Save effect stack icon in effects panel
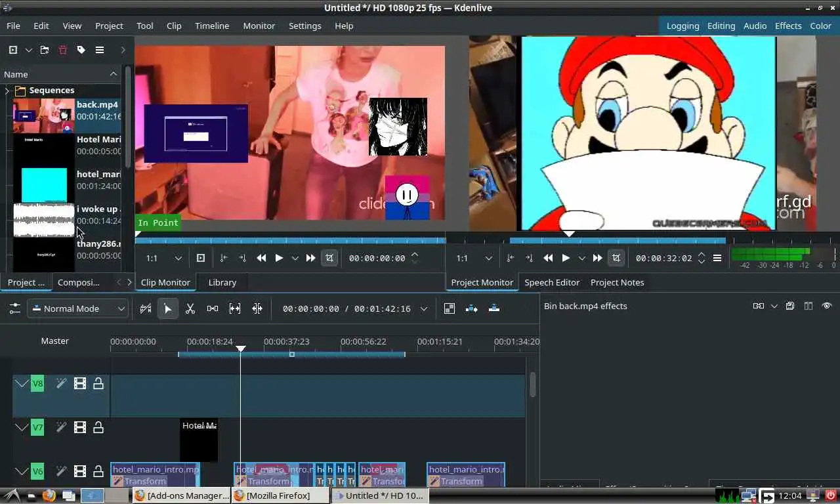The image size is (840, 504). (x=790, y=306)
